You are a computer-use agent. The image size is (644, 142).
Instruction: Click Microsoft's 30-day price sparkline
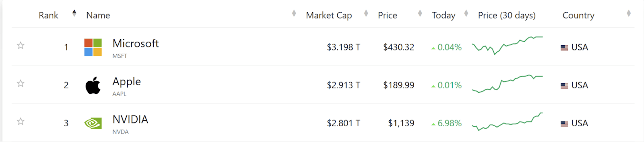point(507,45)
